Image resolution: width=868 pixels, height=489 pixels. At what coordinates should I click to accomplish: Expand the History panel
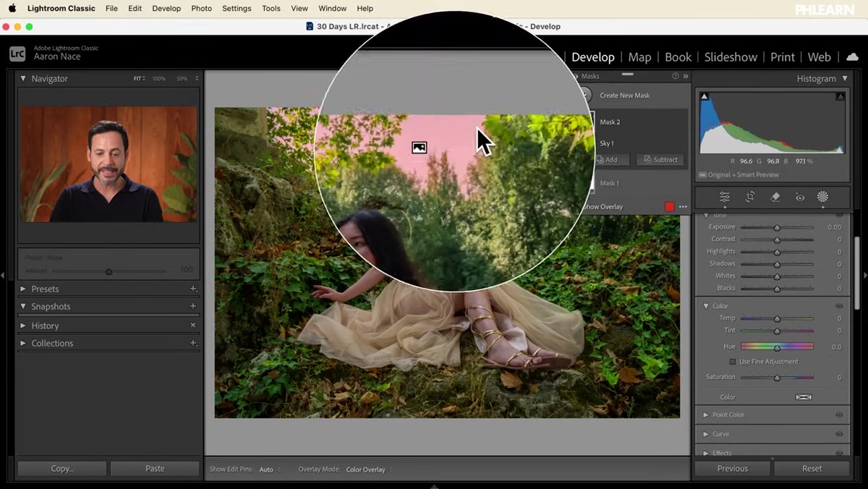(x=23, y=326)
